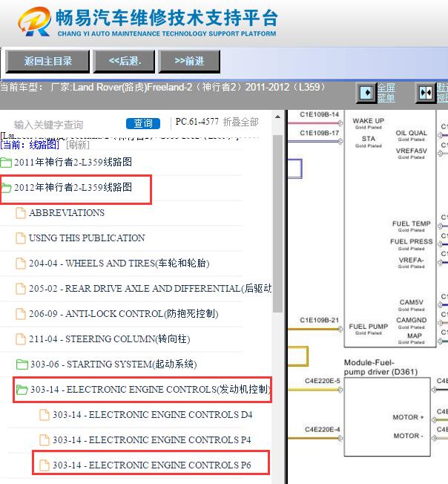448x484 pixels.
Task: Click the 303-14 open folder icon
Action: point(22,390)
